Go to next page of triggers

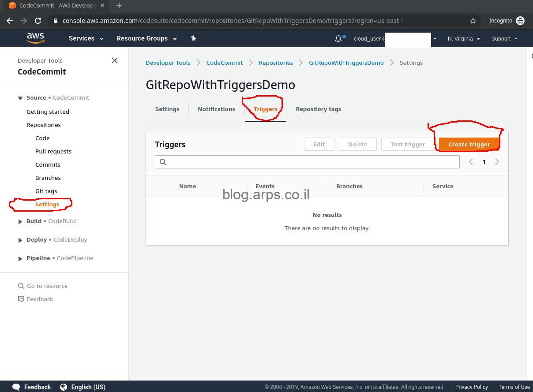point(497,162)
